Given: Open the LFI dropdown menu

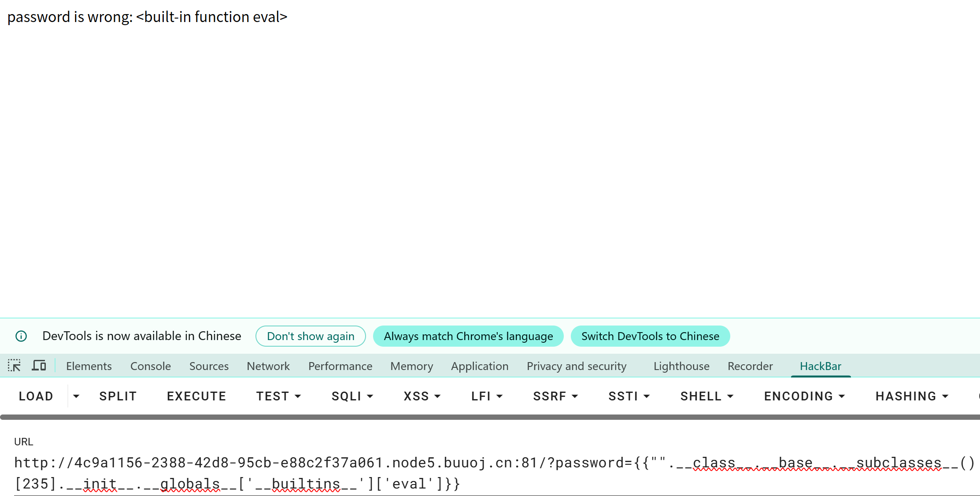Looking at the screenshot, I should (487, 396).
